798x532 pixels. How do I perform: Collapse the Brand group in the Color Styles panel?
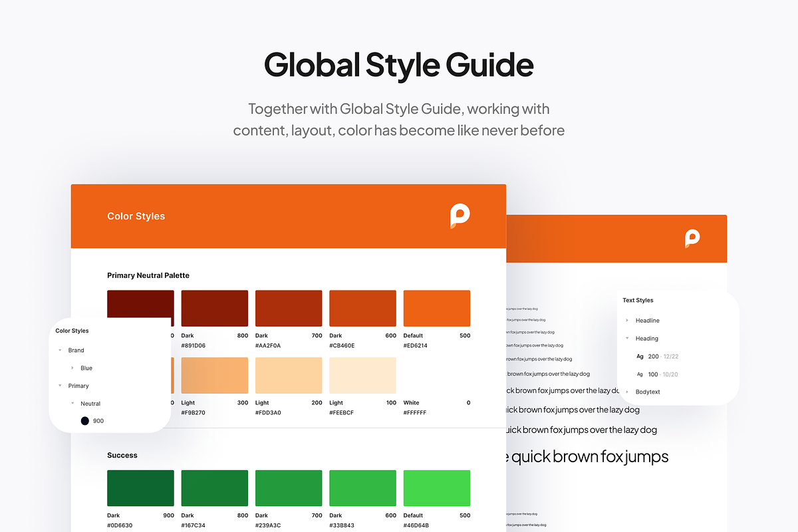tap(60, 350)
